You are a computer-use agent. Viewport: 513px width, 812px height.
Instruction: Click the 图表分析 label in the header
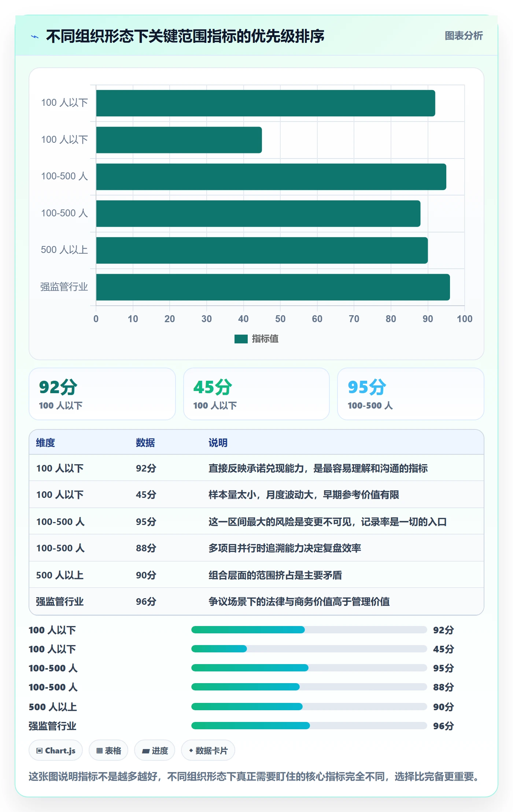coord(464,36)
